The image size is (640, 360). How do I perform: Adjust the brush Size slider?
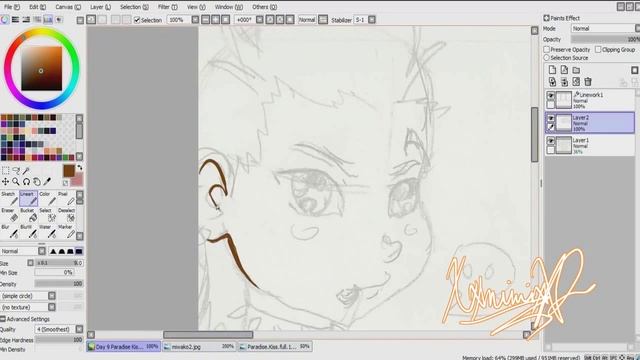[x=59, y=263]
